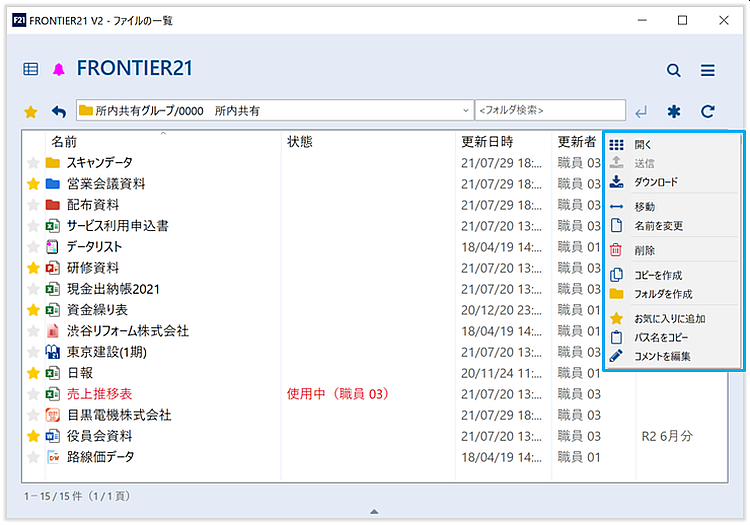
Task: Toggle favorite star for 配布資料
Action: pos(33,205)
